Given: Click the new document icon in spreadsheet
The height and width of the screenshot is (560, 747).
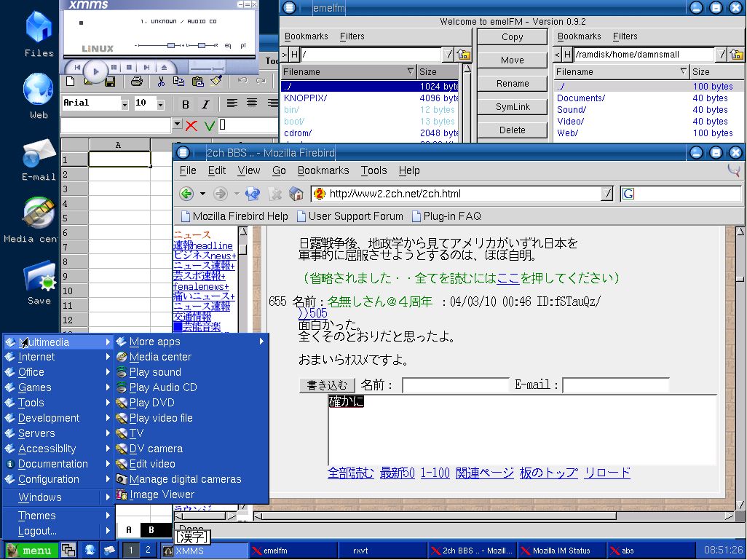Looking at the screenshot, I should click(71, 82).
